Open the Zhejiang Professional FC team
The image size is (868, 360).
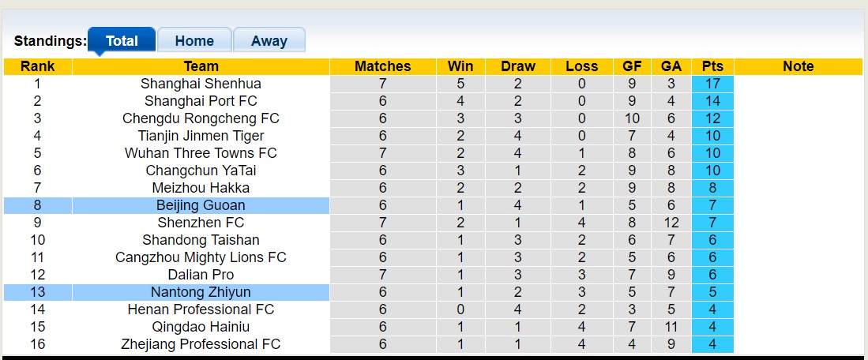201,344
